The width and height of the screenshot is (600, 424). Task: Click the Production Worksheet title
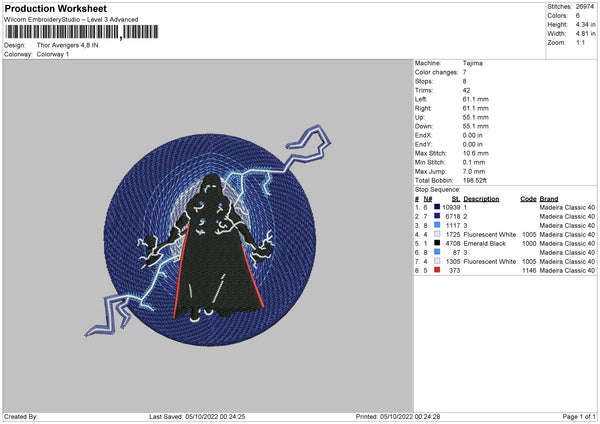(55, 8)
